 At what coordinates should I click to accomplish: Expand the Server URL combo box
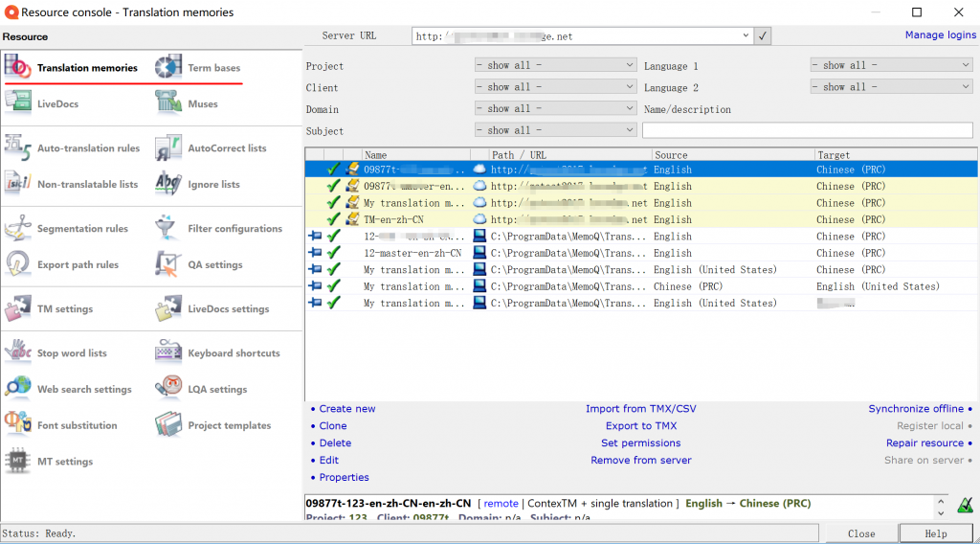pos(746,36)
